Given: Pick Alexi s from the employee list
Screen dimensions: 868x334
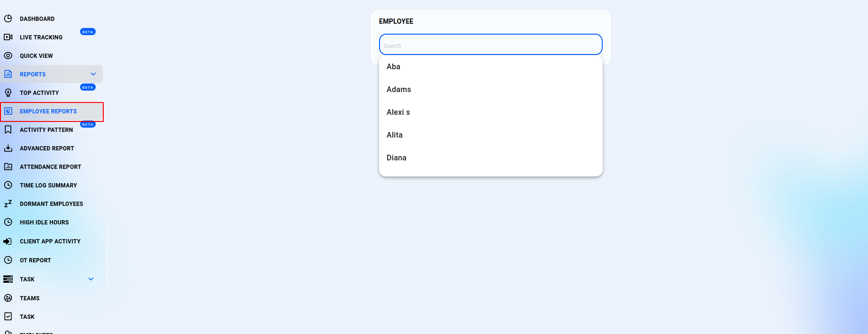Looking at the screenshot, I should click(398, 112).
